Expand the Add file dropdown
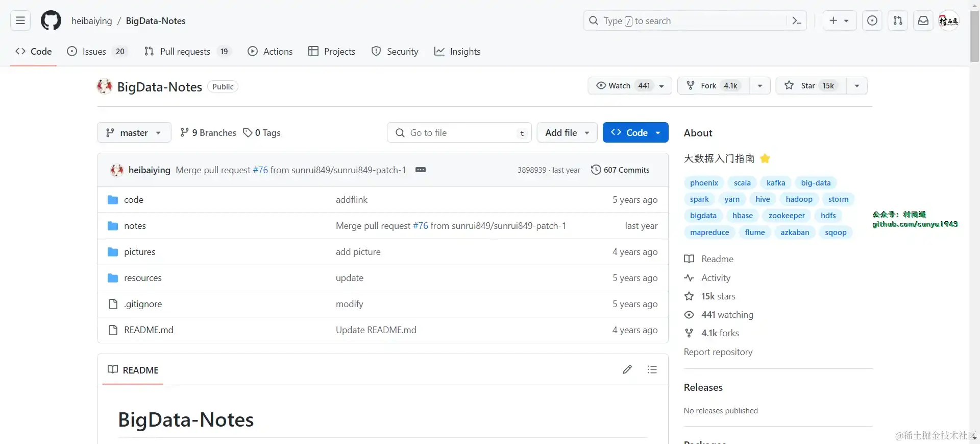This screenshot has width=980, height=444. (x=567, y=133)
